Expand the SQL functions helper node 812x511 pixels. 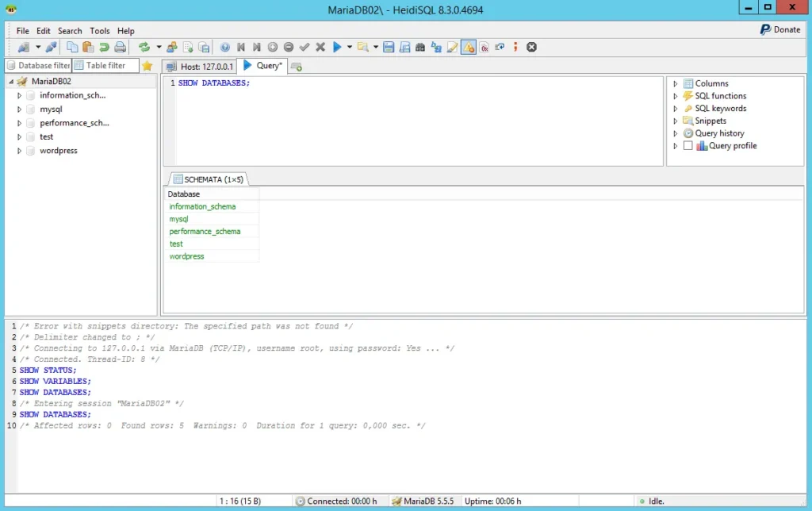(676, 96)
